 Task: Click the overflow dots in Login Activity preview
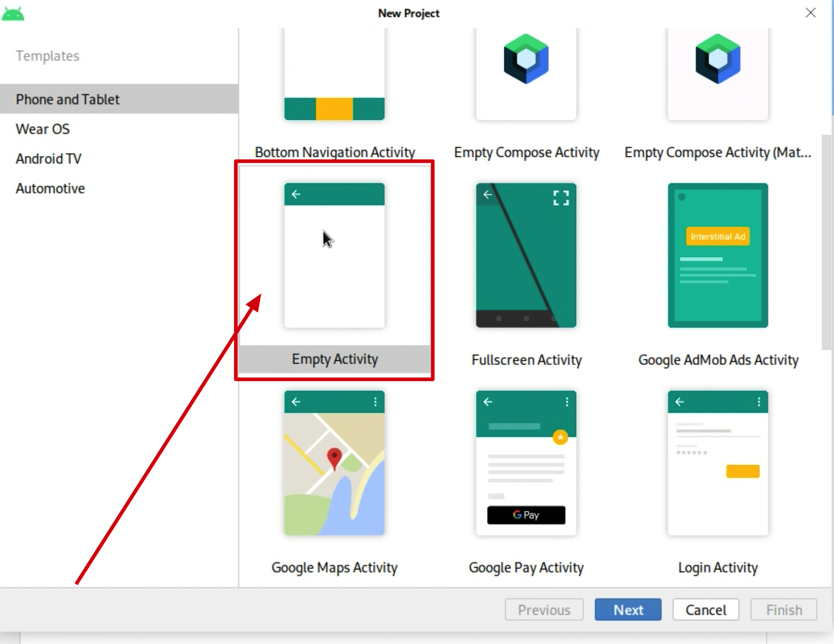coord(759,402)
